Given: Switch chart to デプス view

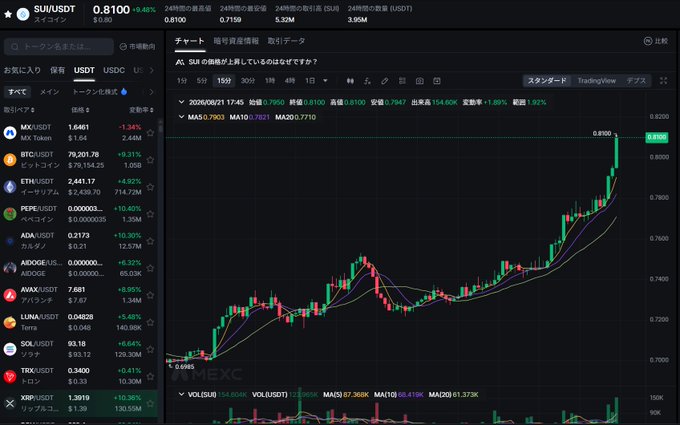Looking at the screenshot, I should pyautogui.click(x=636, y=81).
